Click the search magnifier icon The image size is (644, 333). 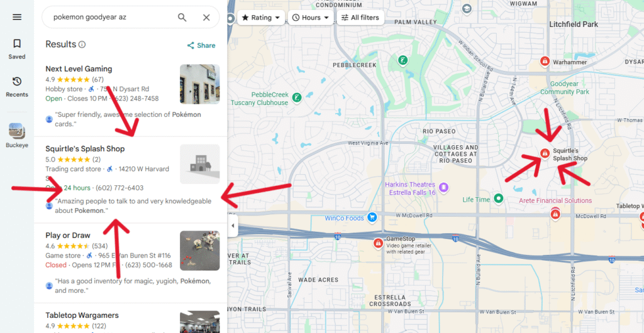[x=182, y=17]
